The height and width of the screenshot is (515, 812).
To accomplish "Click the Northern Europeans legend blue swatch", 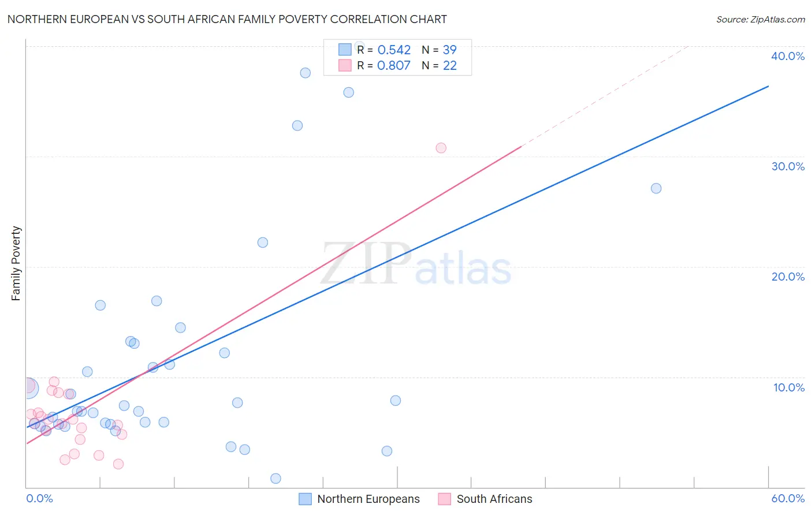I will pyautogui.click(x=305, y=499).
